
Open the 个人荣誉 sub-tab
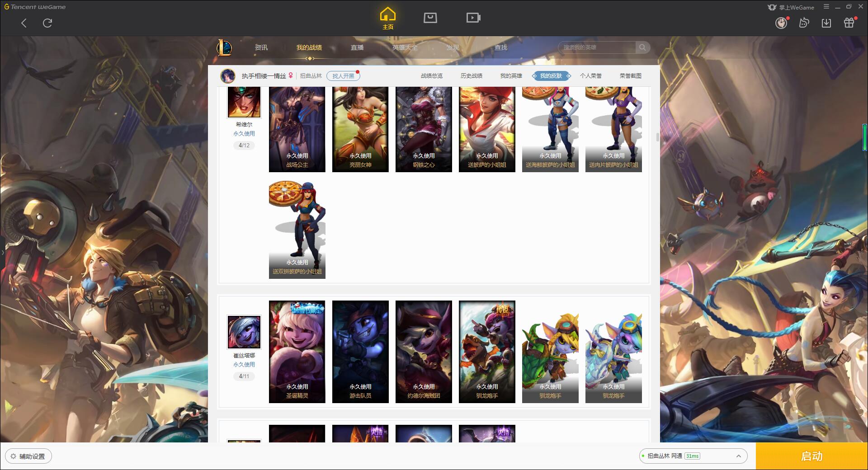click(591, 76)
